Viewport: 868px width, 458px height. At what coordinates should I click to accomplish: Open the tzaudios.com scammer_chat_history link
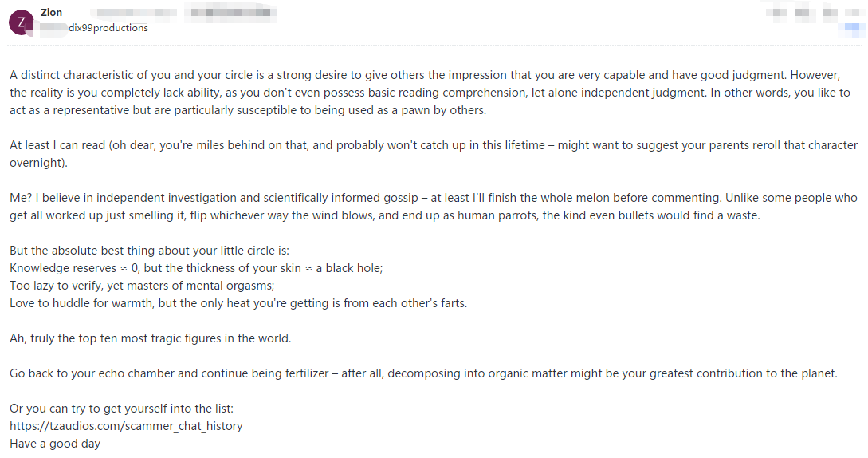(126, 426)
